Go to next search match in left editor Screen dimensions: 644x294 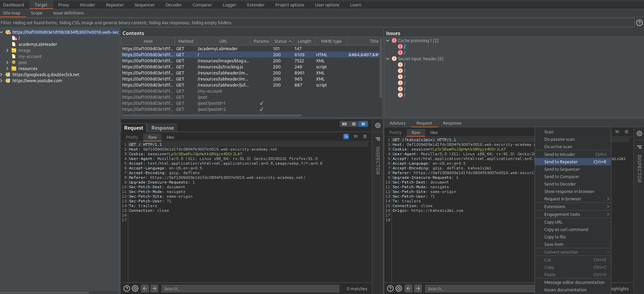pos(154,288)
